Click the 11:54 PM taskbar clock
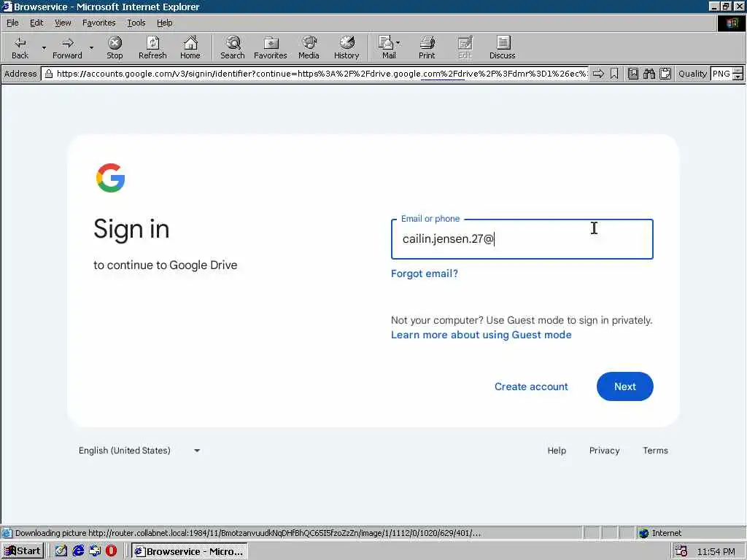The width and height of the screenshot is (747, 560). click(x=716, y=551)
